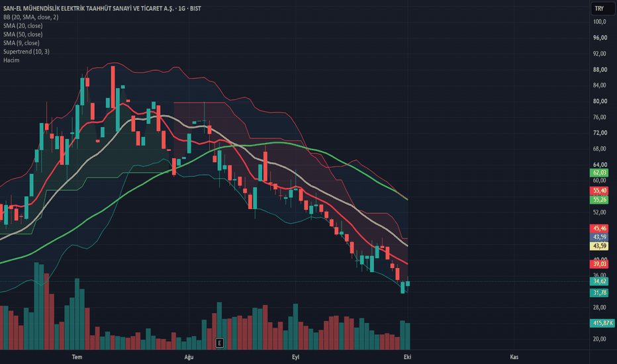Select the SMA (20, close) indicator label

point(23,26)
